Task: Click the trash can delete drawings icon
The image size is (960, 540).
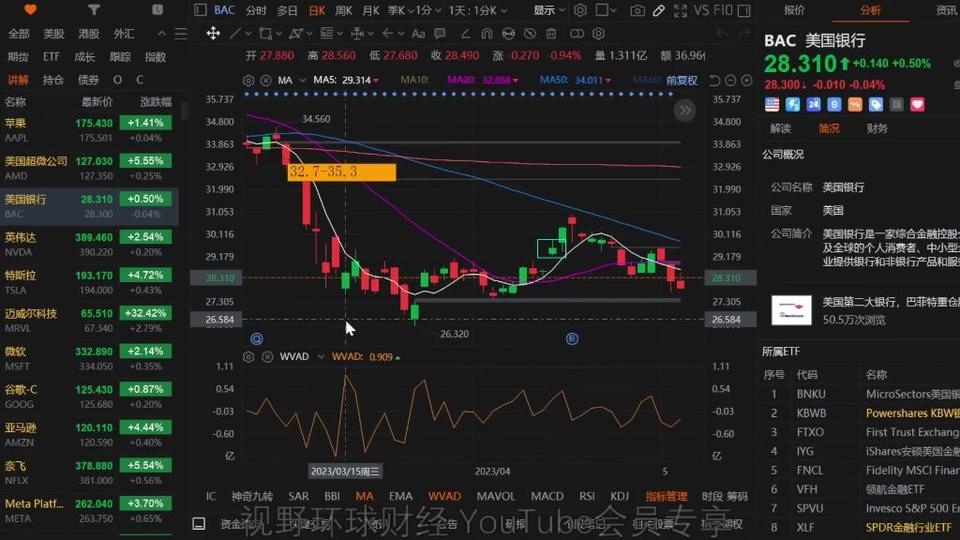Action: (551, 33)
